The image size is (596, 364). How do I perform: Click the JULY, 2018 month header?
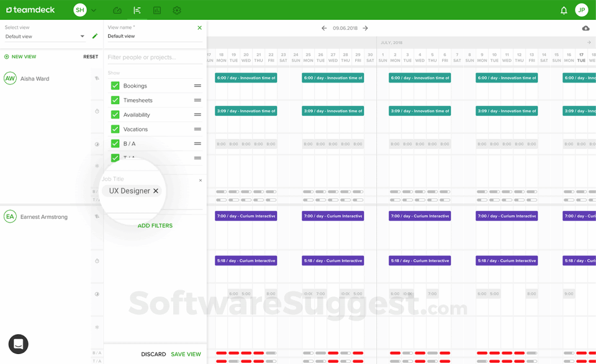click(x=392, y=43)
